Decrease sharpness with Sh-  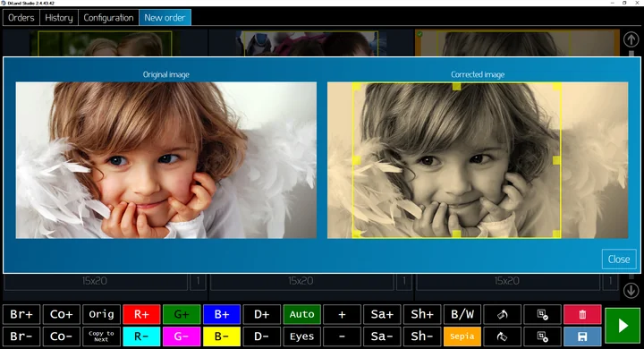point(422,336)
